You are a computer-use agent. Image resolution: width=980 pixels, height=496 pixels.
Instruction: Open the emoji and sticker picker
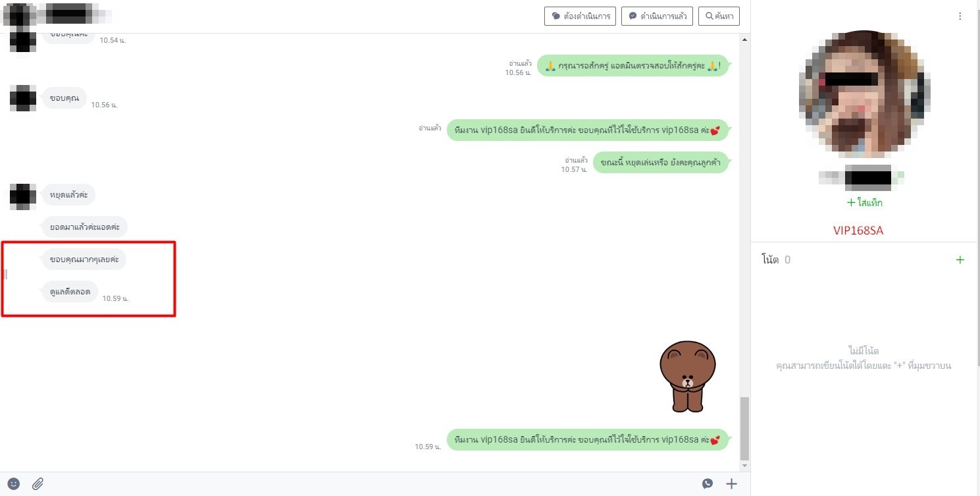(x=14, y=483)
